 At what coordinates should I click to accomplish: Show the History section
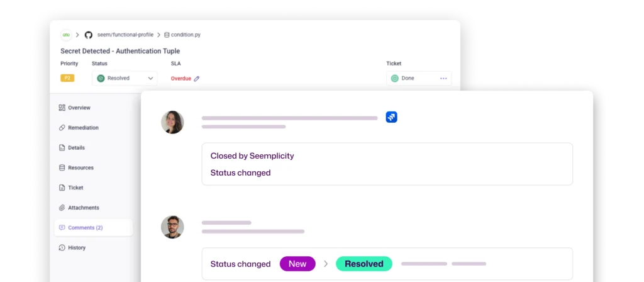(76, 247)
